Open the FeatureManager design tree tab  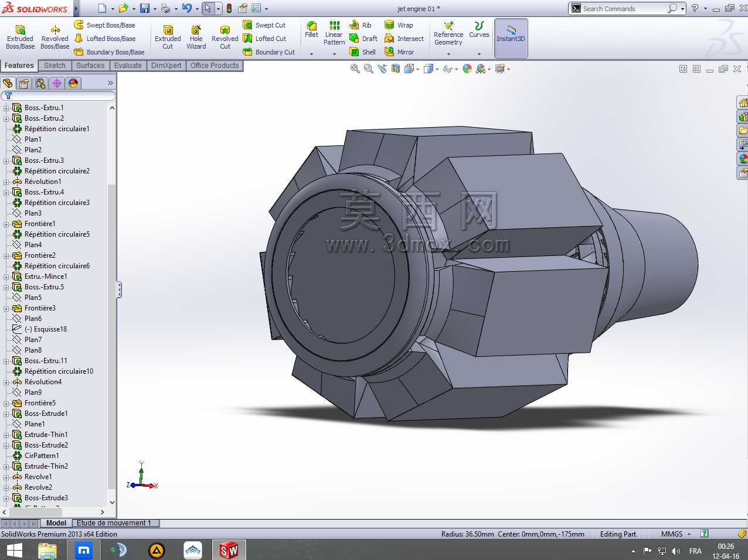[8, 83]
